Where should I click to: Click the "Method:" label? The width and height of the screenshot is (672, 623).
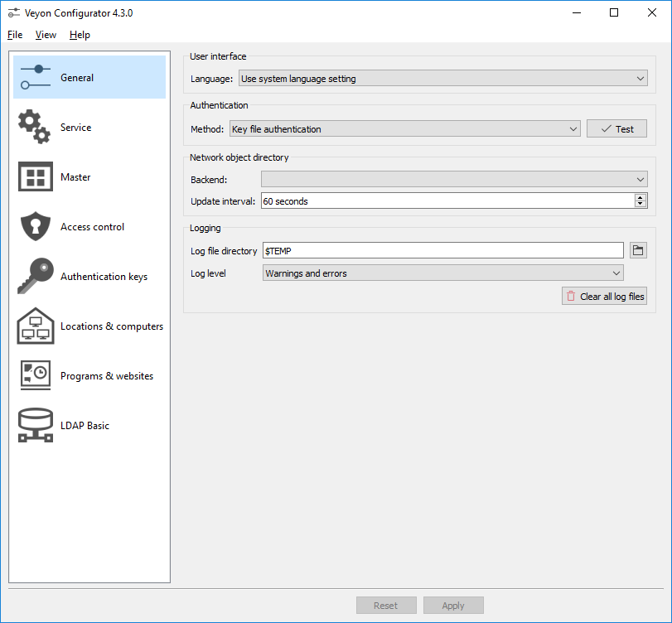tap(207, 129)
